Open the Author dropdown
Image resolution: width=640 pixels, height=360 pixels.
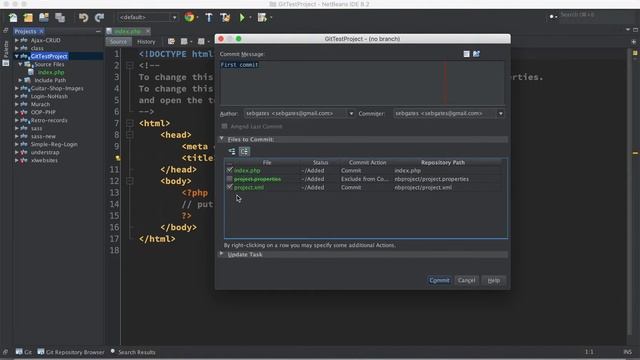351,113
